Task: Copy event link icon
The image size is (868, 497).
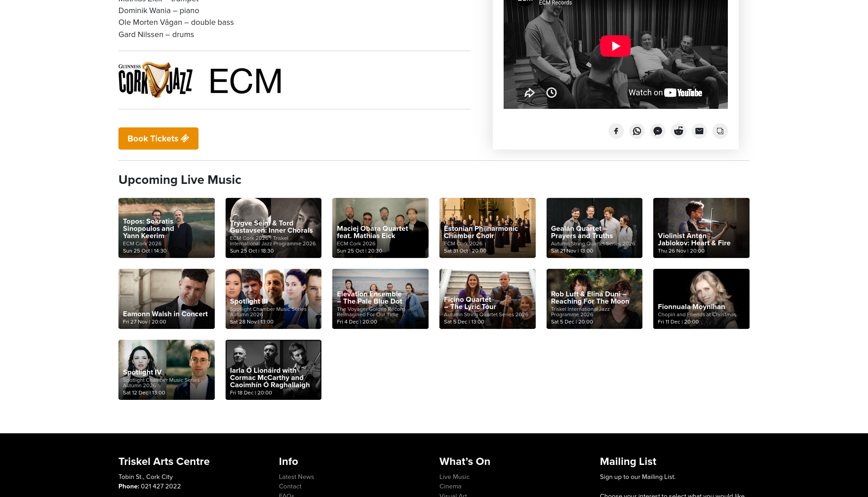Action: [x=720, y=131]
